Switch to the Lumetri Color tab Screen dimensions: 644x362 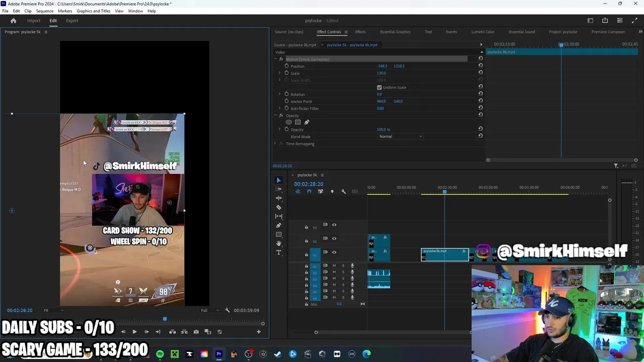point(482,32)
